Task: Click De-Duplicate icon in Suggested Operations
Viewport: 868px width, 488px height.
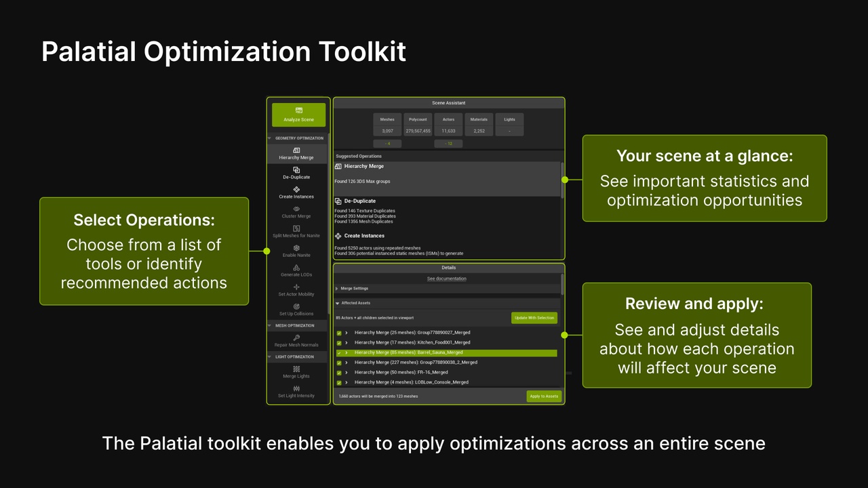Action: tap(338, 201)
